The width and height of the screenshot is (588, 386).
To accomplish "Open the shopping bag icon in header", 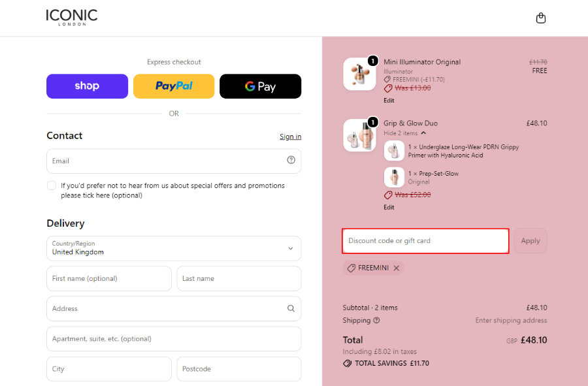I will (x=541, y=18).
